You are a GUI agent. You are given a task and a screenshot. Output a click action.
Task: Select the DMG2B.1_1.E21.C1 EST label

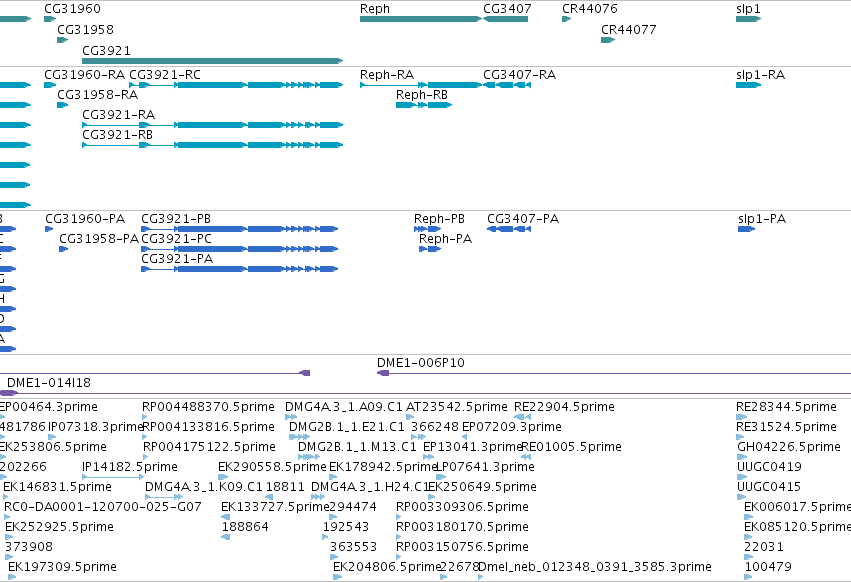click(347, 427)
